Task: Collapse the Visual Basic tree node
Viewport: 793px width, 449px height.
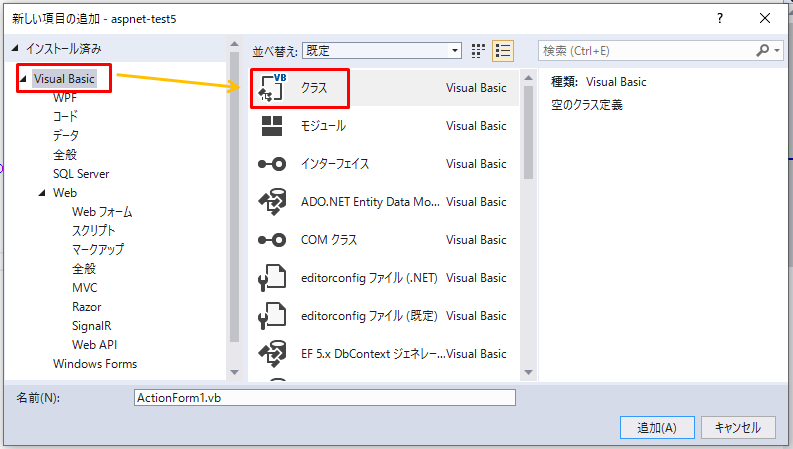Action: point(23,79)
